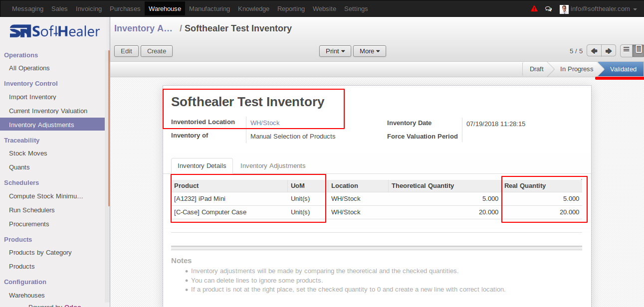The width and height of the screenshot is (644, 307).
Task: Go to next record arrow
Action: (x=609, y=51)
